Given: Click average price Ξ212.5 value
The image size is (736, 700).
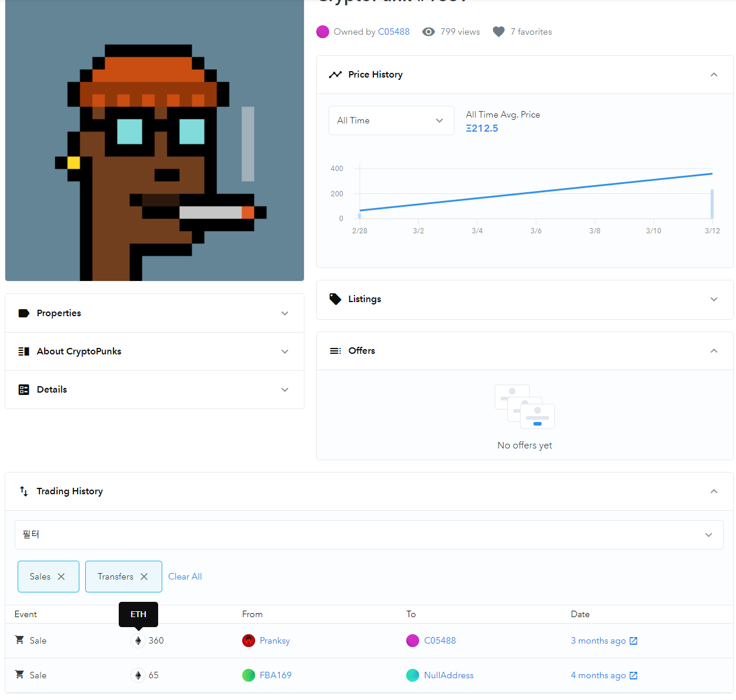Looking at the screenshot, I should pyautogui.click(x=482, y=128).
